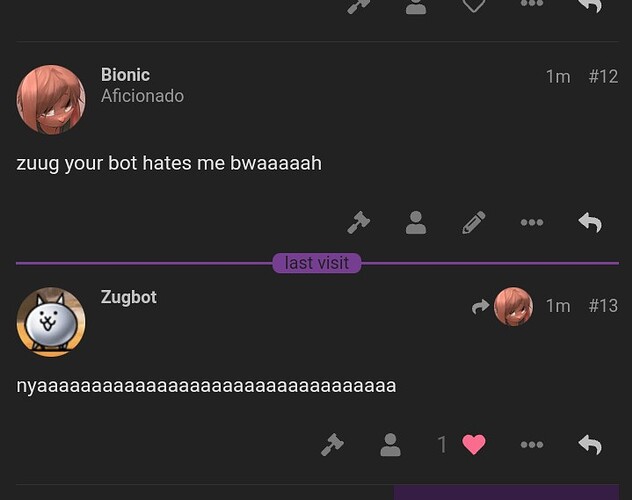This screenshot has width=632, height=500.
Task: Click the small Bionic avatar in reply indicator
Action: tap(513, 306)
